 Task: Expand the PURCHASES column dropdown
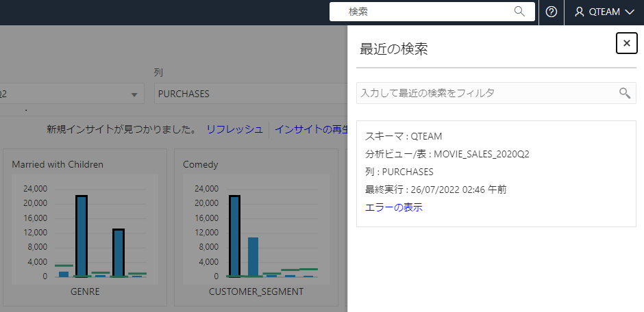pyautogui.click(x=251, y=94)
